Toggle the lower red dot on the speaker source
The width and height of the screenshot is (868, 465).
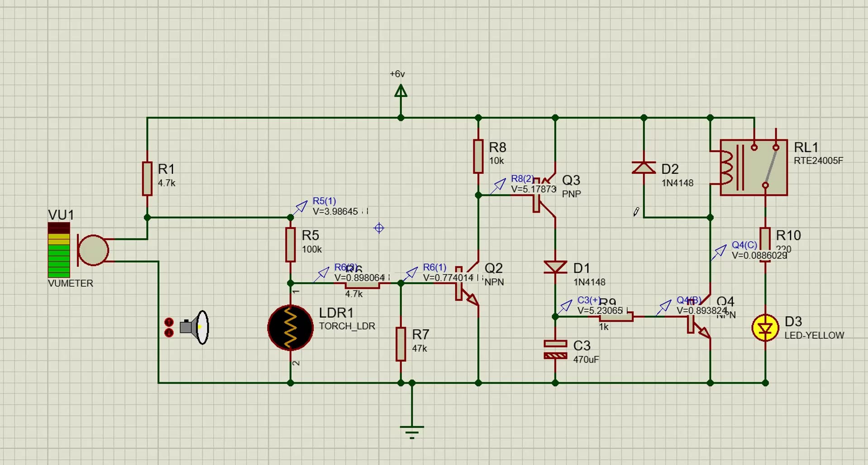[169, 333]
